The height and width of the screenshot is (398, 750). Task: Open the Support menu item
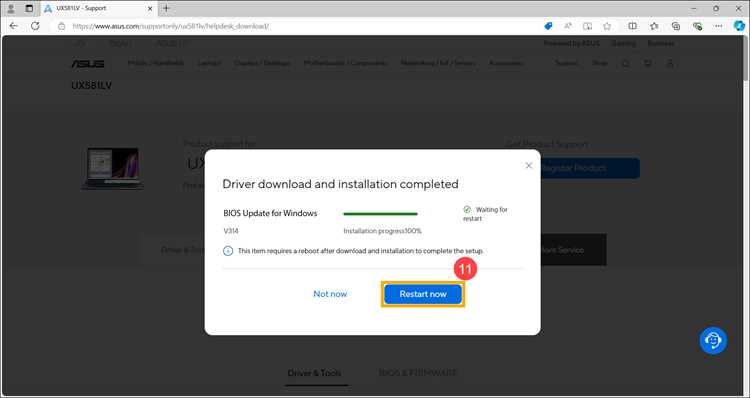(x=566, y=63)
